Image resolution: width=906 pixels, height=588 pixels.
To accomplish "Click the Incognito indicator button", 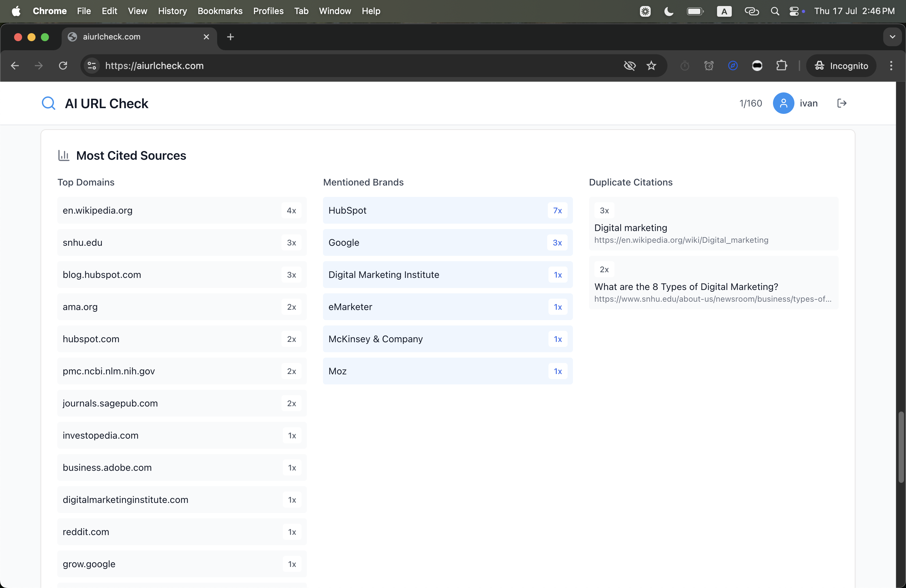I will point(841,65).
